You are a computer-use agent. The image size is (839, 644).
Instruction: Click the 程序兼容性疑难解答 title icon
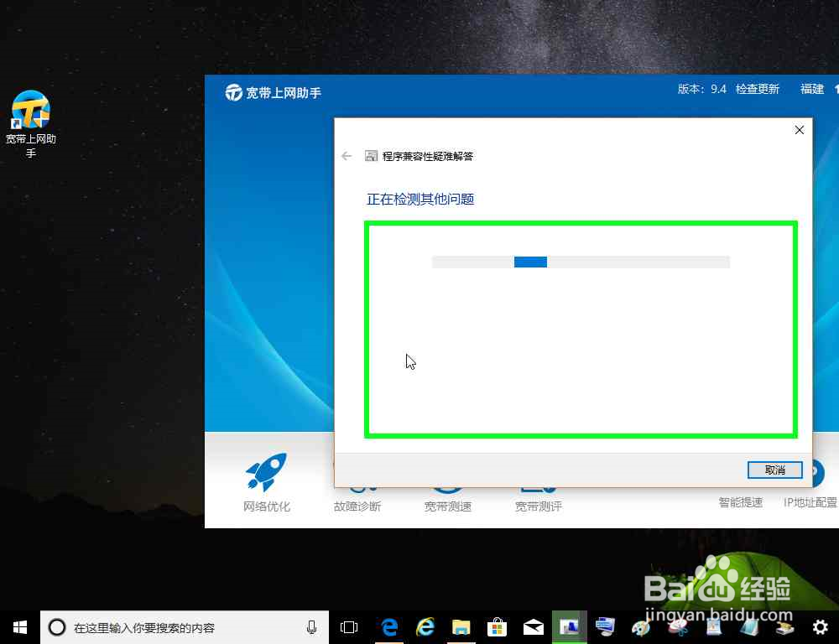(x=371, y=156)
